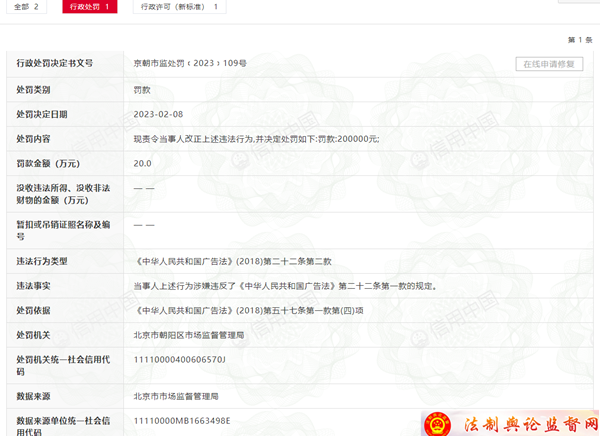600x436 pixels.
Task: Click the 第 1 条 record counter
Action: pos(580,40)
